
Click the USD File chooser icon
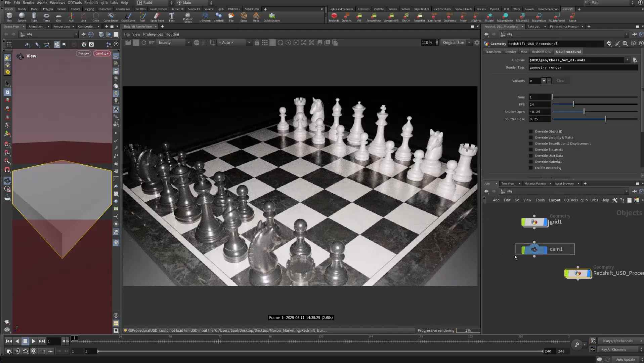tap(635, 60)
